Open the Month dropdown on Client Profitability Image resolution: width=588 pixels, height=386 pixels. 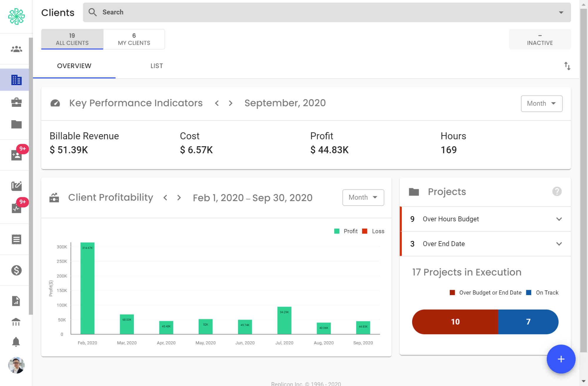363,197
